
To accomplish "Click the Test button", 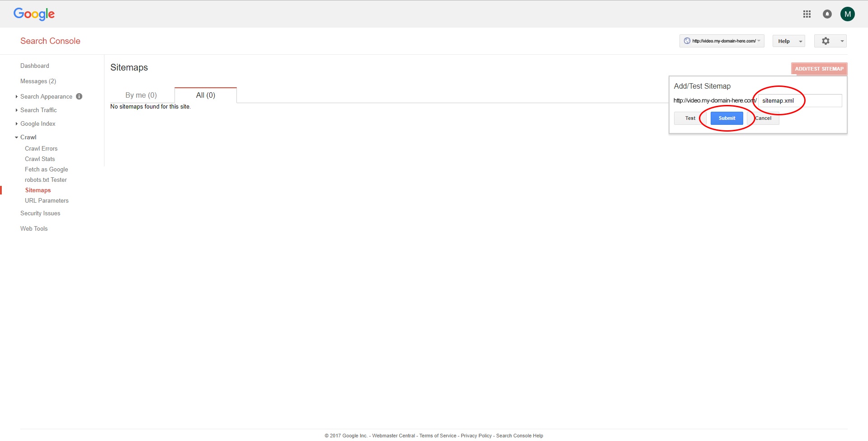I will [690, 118].
